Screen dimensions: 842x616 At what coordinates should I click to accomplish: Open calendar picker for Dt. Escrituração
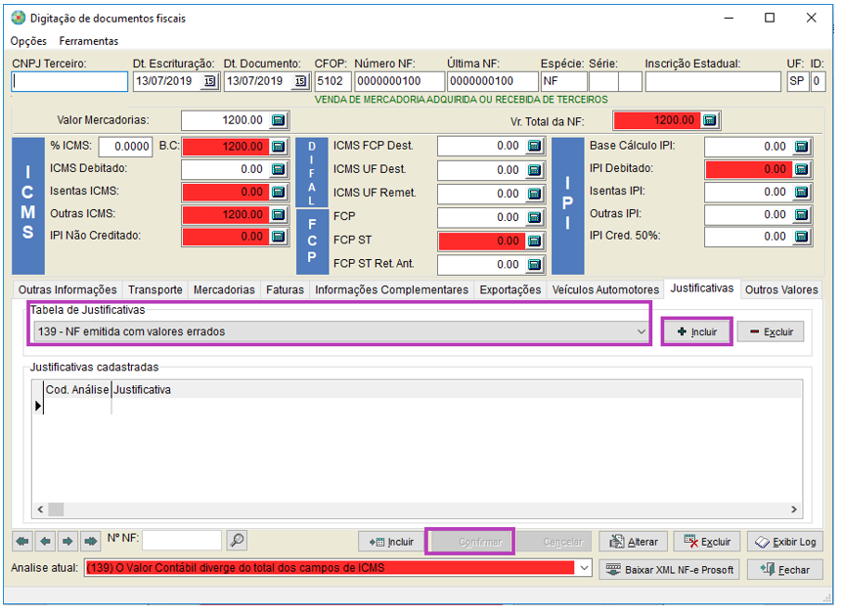click(209, 81)
